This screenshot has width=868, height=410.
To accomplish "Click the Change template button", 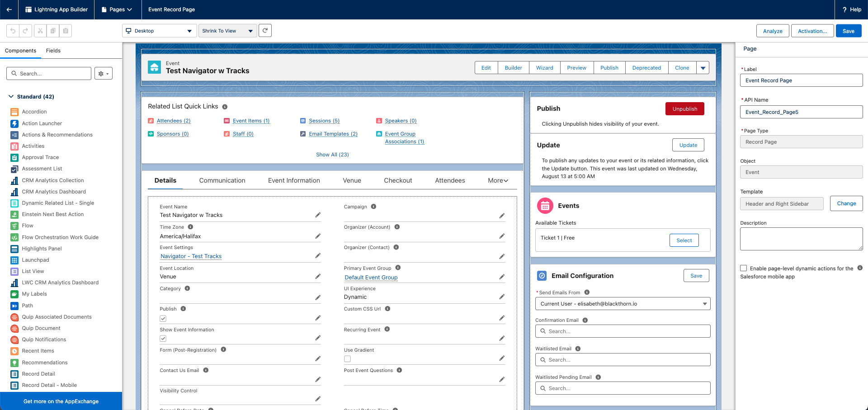I will (x=846, y=203).
